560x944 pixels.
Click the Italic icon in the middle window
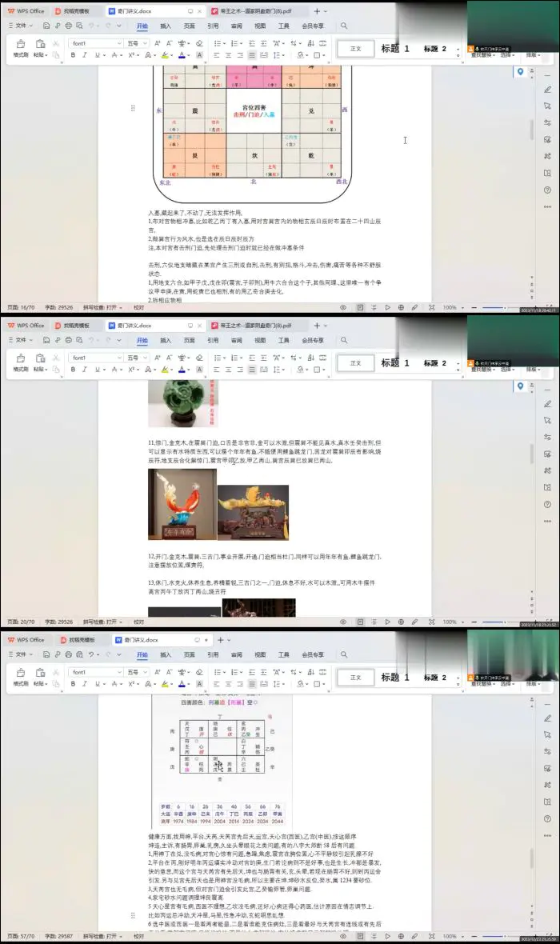[x=85, y=370]
